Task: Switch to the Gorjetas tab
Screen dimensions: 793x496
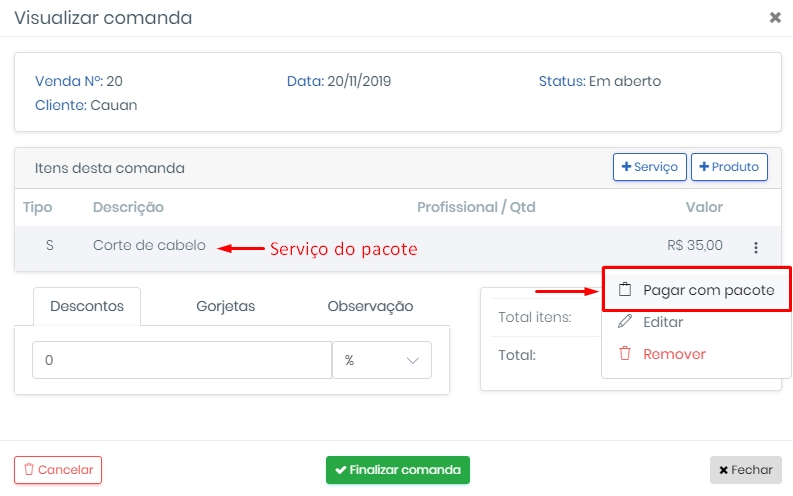Action: [226, 306]
